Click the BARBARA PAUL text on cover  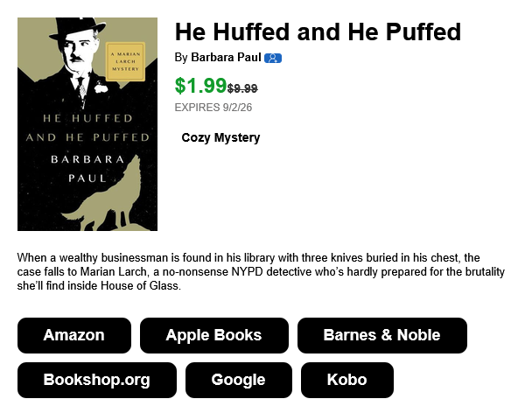tap(87, 169)
